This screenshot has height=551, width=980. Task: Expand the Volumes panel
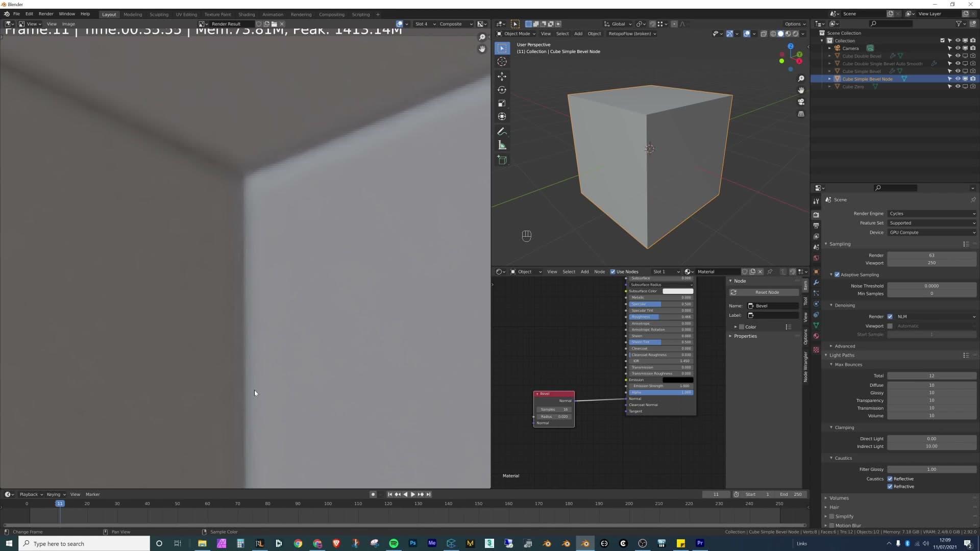click(x=839, y=498)
